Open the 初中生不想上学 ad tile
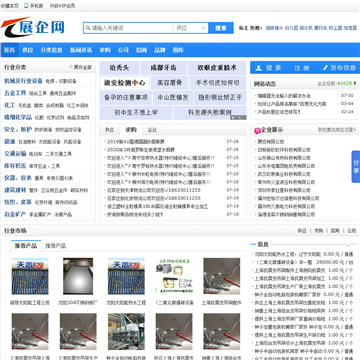The height and width of the screenshot is (360, 360). click(x=136, y=113)
